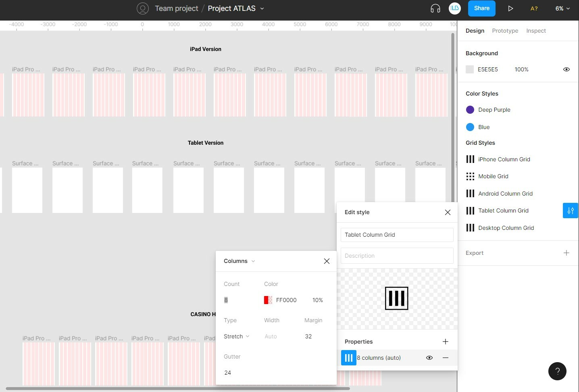Click the Desktop Column Grid icon
Viewport: 579px width, 392px height.
point(470,228)
